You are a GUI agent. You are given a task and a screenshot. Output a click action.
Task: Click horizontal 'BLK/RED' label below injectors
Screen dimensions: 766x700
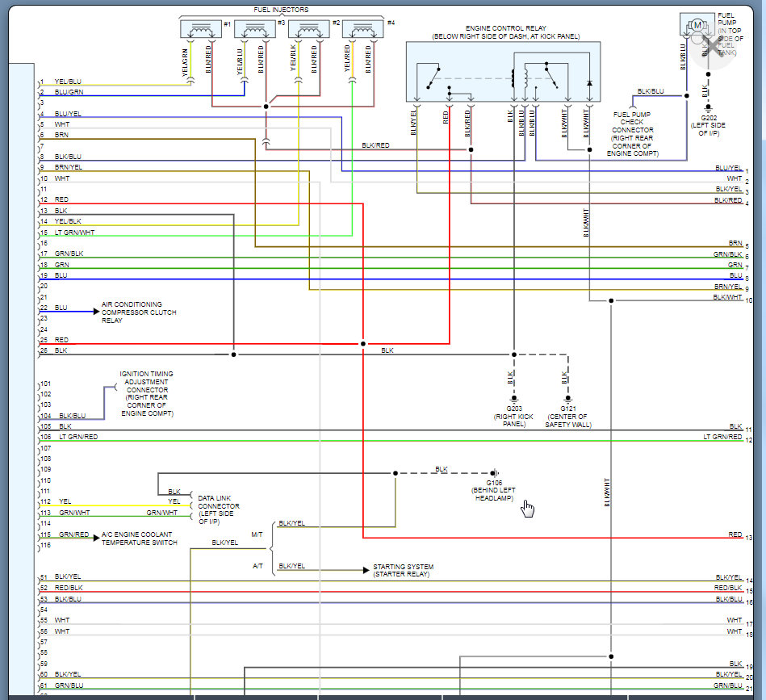pyautogui.click(x=375, y=145)
